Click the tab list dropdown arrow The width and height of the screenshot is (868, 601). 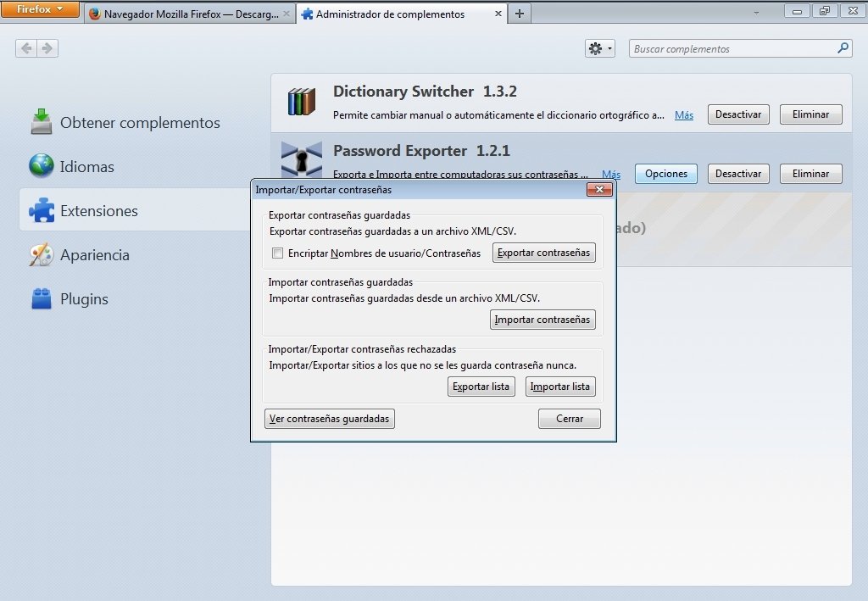point(756,12)
